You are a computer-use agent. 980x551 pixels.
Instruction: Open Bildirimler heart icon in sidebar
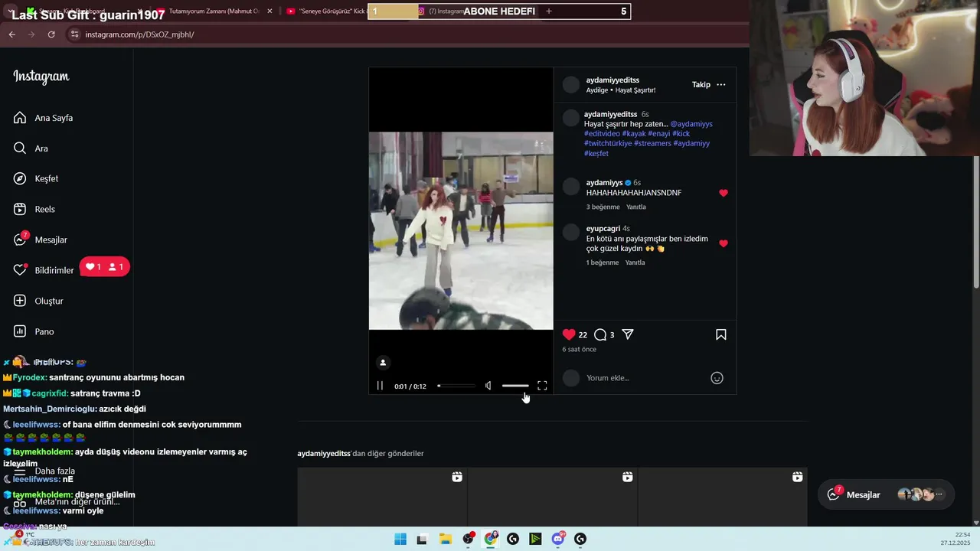coord(20,270)
